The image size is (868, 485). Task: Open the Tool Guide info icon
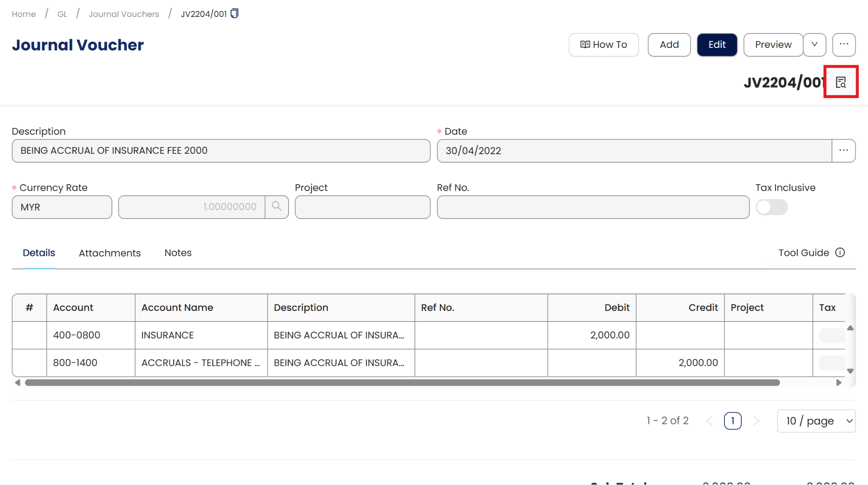coord(840,252)
